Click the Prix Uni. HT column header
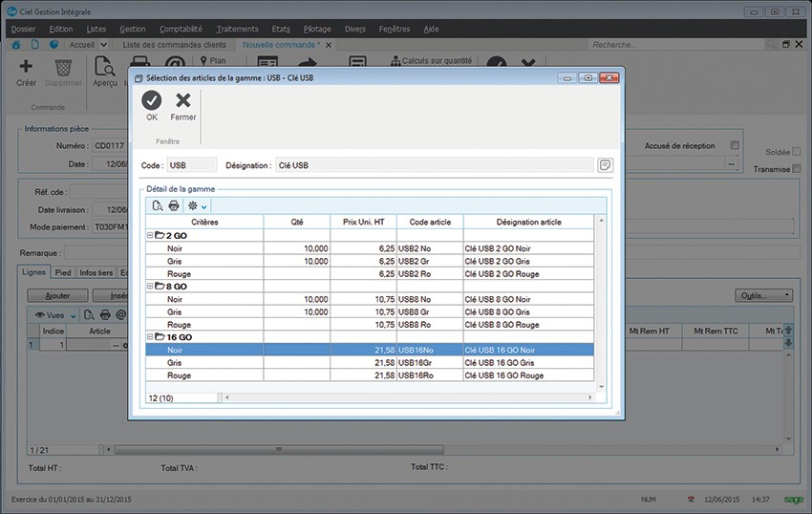Screen dimensions: 812x514 point(363,222)
